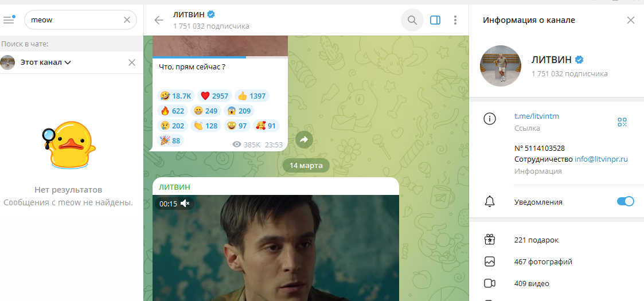Screen dimensions: 644x301
Task: Click the 385K views counter
Action: coord(247,144)
